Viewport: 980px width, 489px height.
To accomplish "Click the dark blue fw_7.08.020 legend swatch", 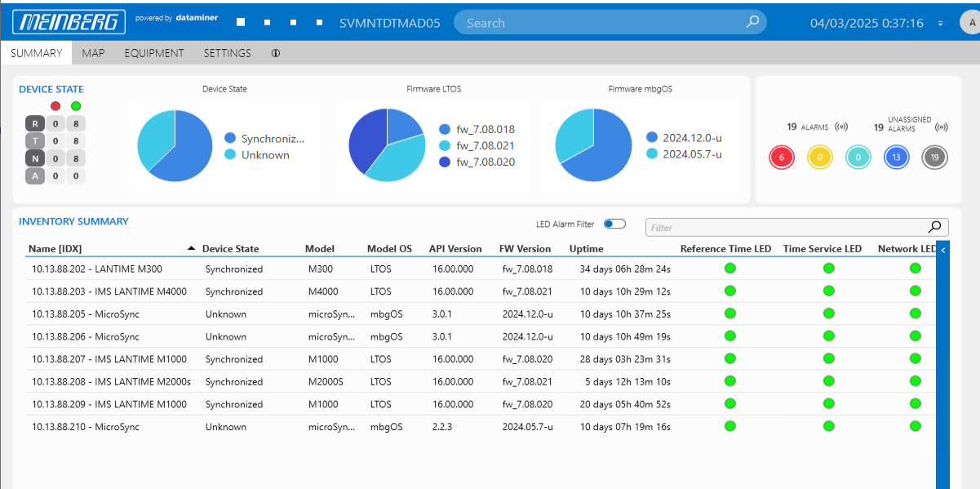I will pos(445,162).
